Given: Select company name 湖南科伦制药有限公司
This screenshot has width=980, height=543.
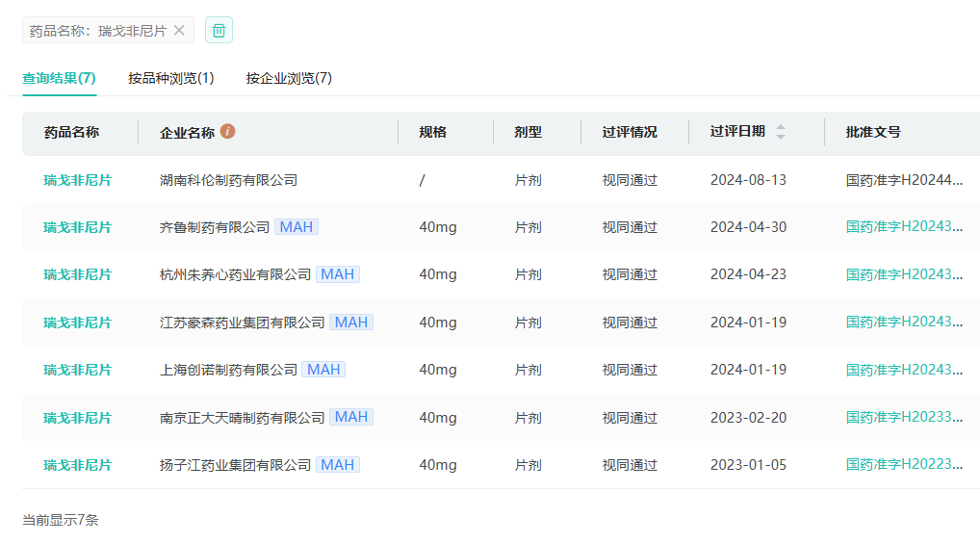Looking at the screenshot, I should [x=228, y=180].
